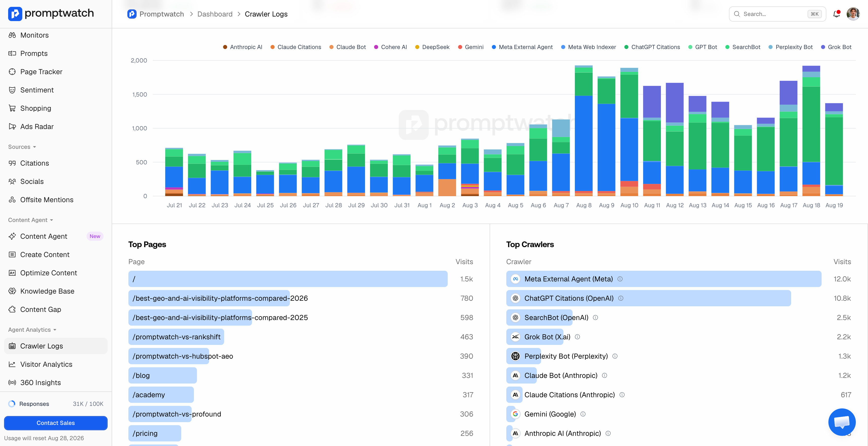Image resolution: width=868 pixels, height=446 pixels.
Task: Click the Search input field
Action: [x=777, y=14]
